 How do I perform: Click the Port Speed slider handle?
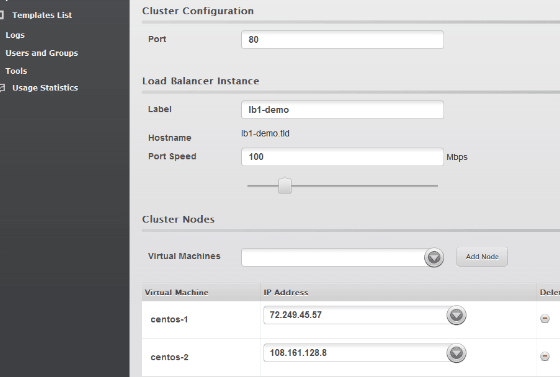point(285,186)
